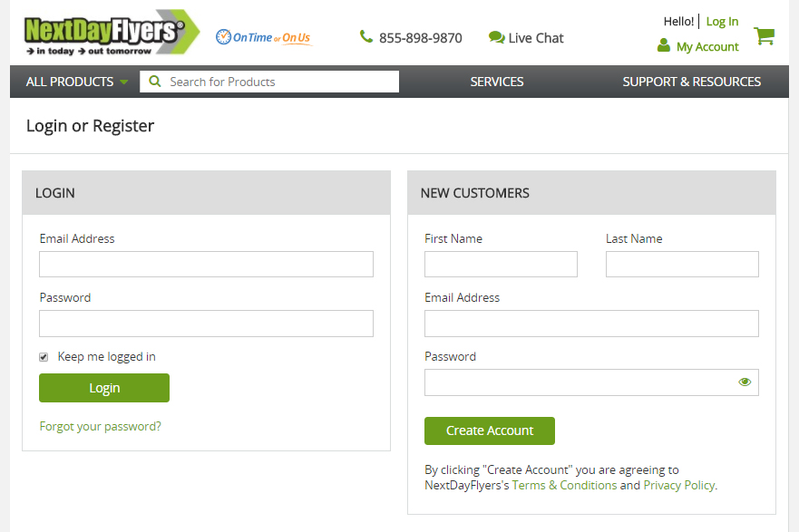Click the search magnifier icon

[x=155, y=82]
